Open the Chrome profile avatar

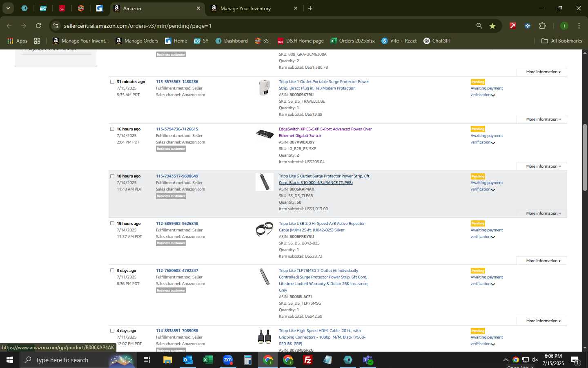click(564, 26)
